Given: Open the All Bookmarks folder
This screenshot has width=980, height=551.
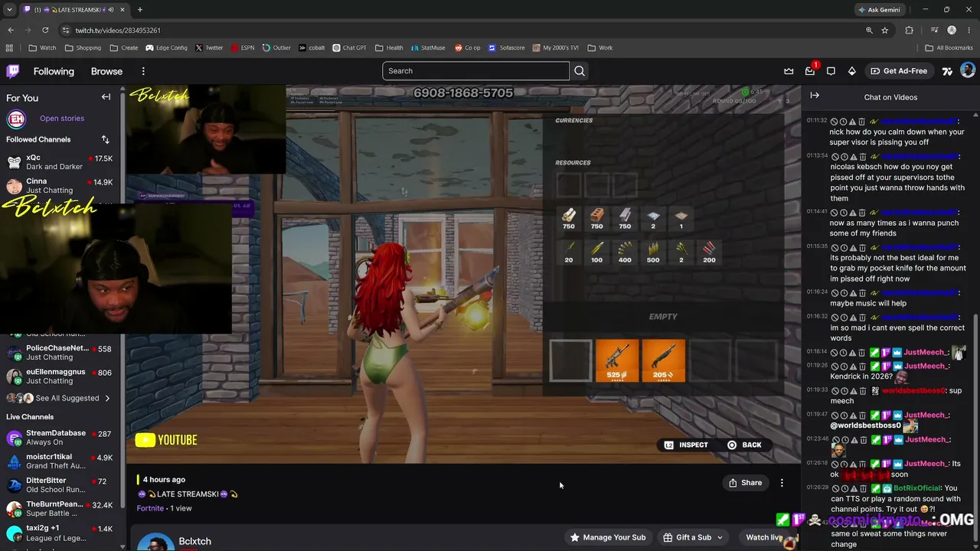Looking at the screenshot, I should pos(949,47).
